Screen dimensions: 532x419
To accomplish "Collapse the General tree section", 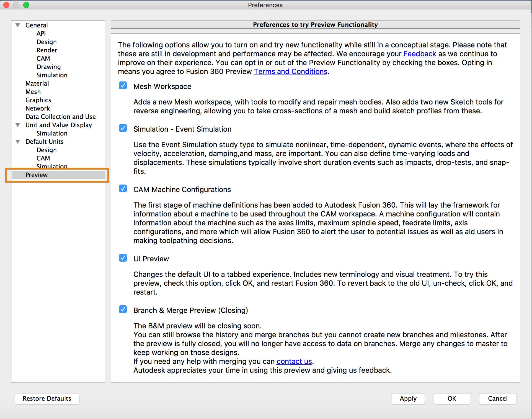I will point(18,25).
